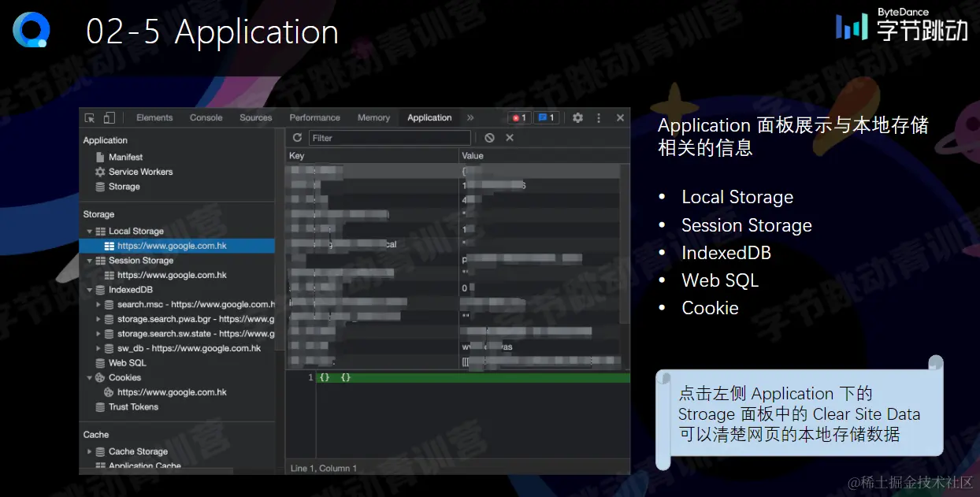
Task: Select the inspect element cursor icon
Action: pos(88,117)
